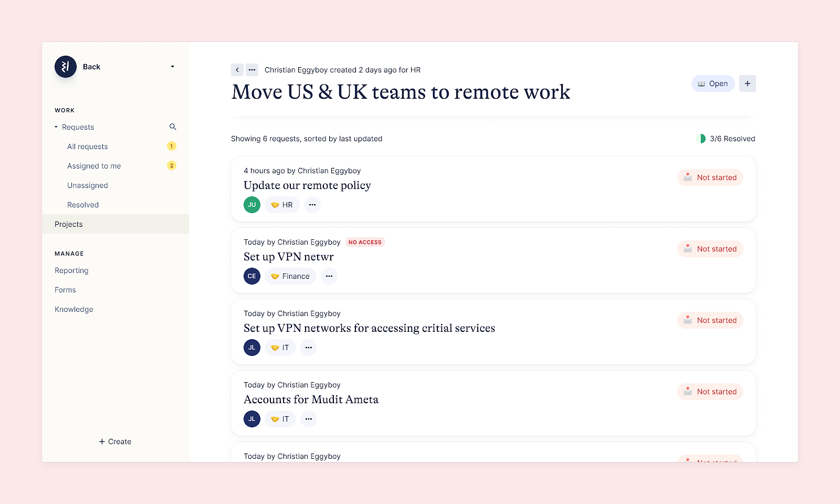This screenshot has height=504, width=840.
Task: Click the project title Move US & UK teams
Action: point(401,92)
